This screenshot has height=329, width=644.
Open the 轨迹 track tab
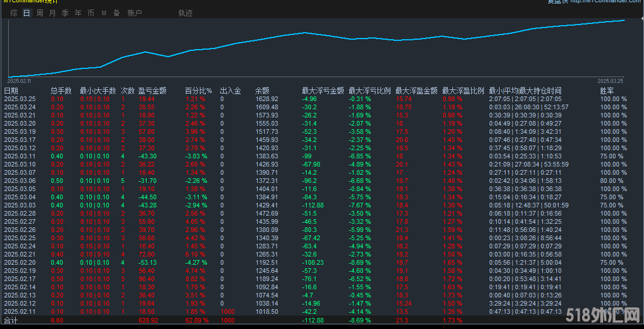tap(185, 13)
